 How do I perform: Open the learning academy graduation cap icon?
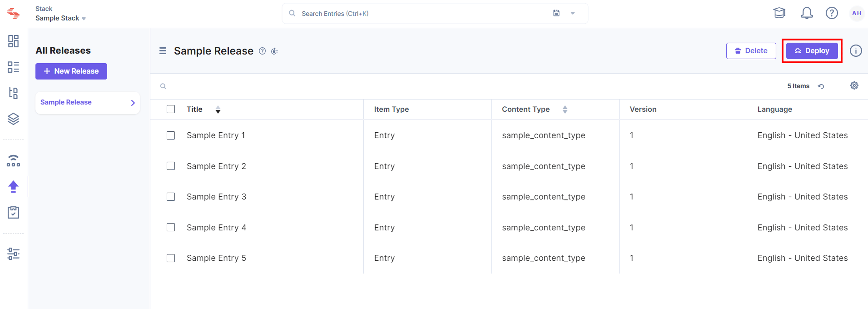click(x=779, y=13)
